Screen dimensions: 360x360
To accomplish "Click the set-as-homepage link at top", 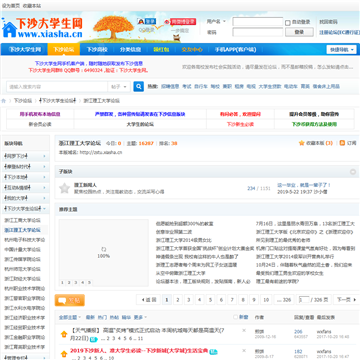I will 11,6.
